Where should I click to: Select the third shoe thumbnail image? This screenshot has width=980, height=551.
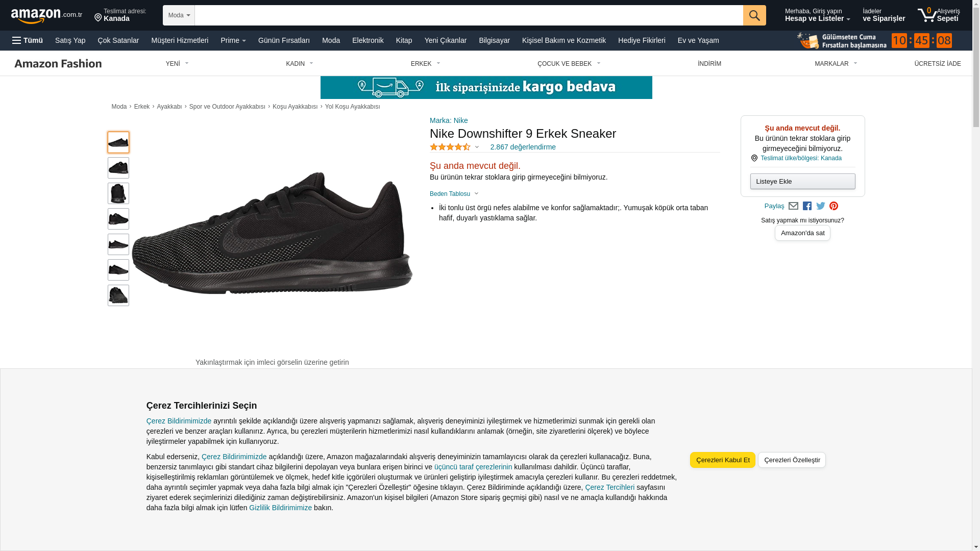click(x=118, y=193)
